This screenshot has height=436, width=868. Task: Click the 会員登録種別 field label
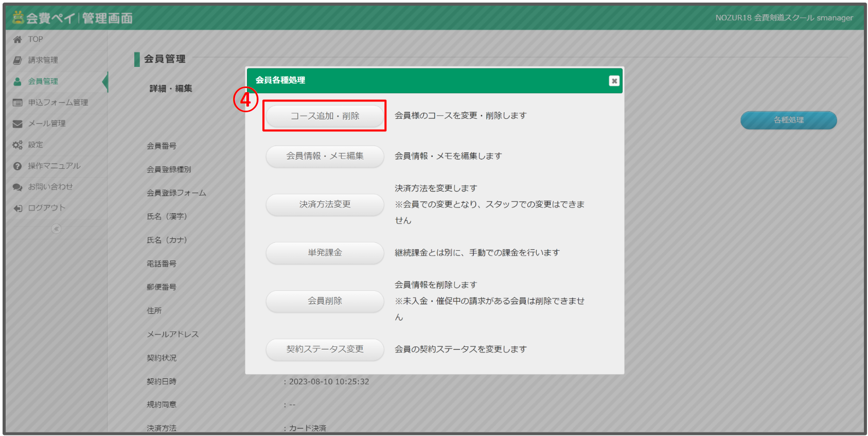tap(169, 169)
